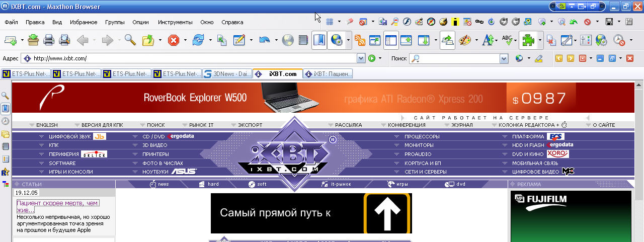644x242 pixels.
Task: Toggle the yellow 'i' info icon
Action: [x=455, y=22]
